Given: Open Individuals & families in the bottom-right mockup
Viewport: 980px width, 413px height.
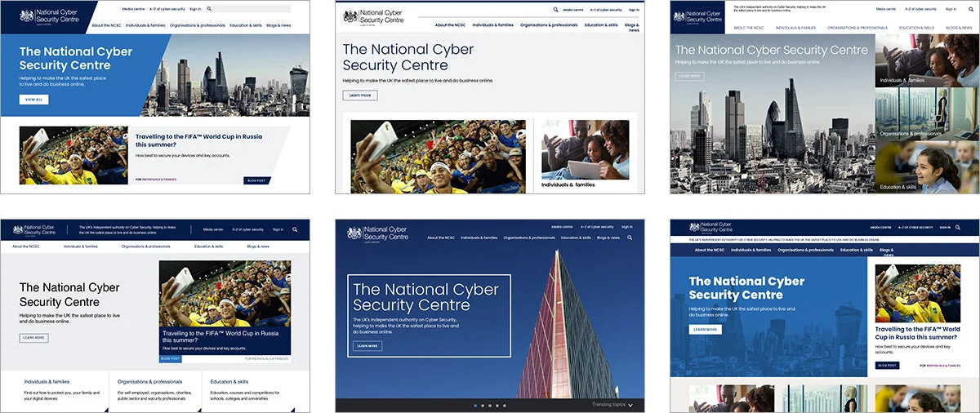Looking at the screenshot, I should pos(751,250).
